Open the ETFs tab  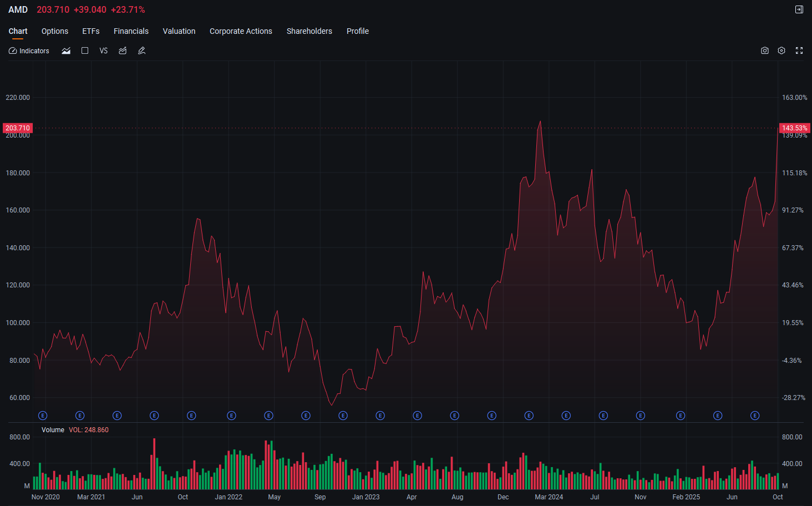pyautogui.click(x=91, y=31)
